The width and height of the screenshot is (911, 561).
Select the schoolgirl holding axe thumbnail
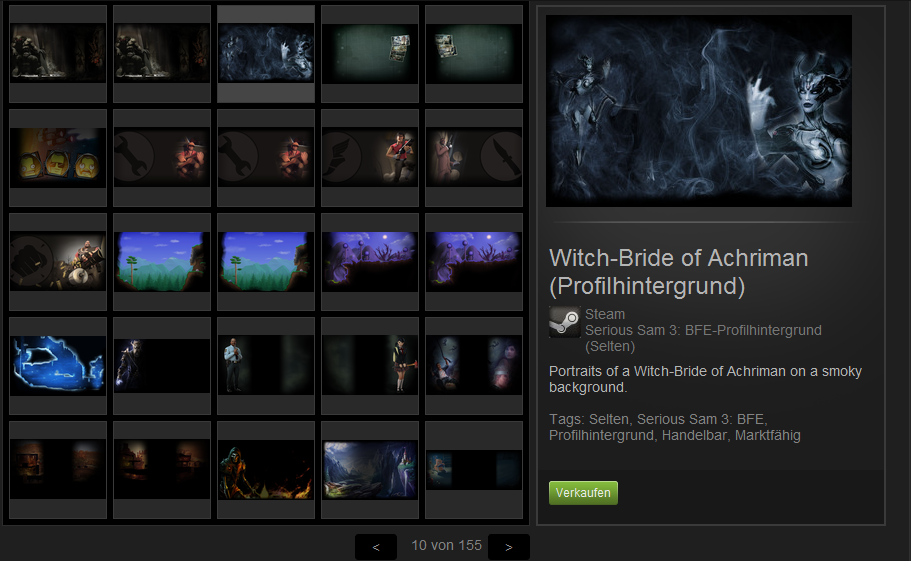tap(370, 365)
